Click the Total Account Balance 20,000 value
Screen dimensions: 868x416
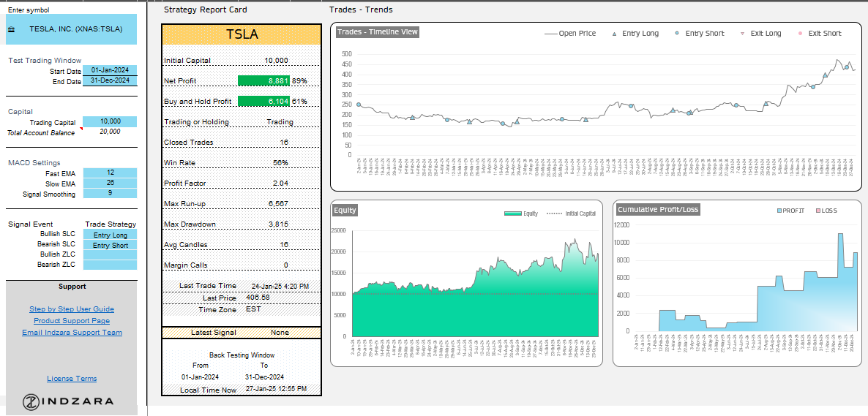[110, 132]
